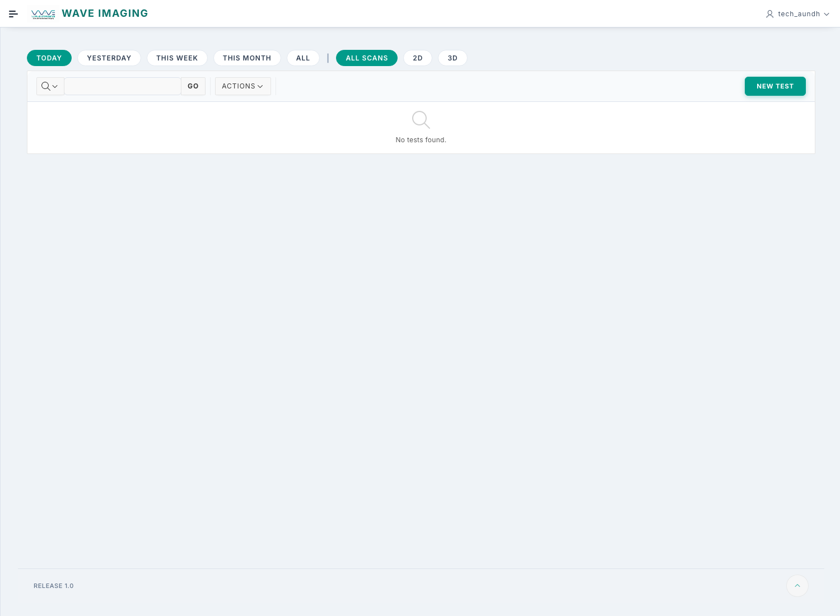Click the scroll-to-top arrow button

797,586
